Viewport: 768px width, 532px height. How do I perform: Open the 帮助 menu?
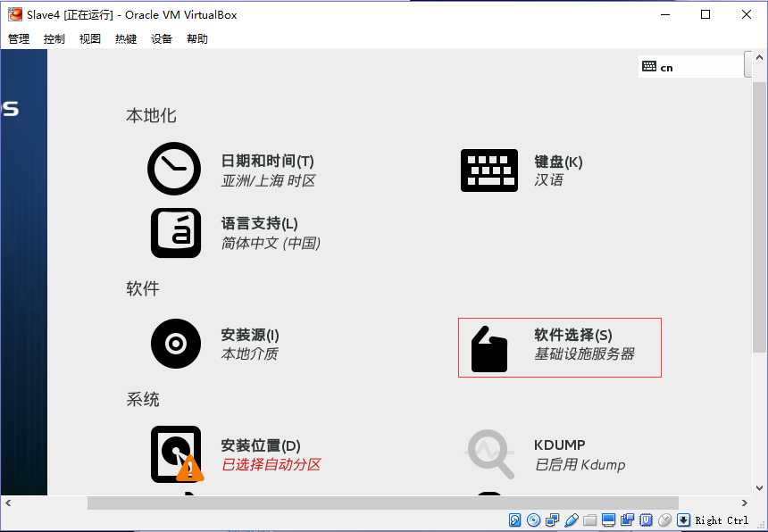197,38
